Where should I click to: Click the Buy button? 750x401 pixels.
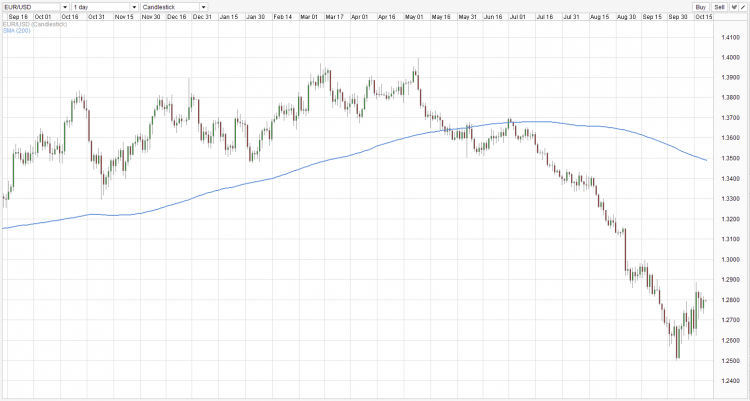point(700,7)
